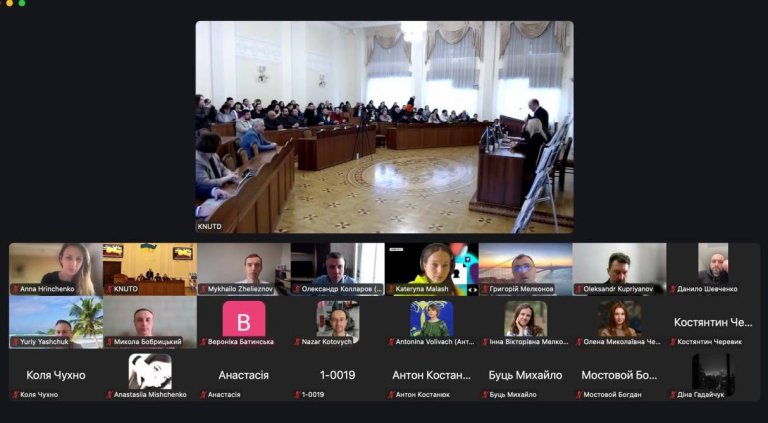768x423 pixels.
Task: Select Вероніка Батинська's pink B avatar tile
Action: click(243, 320)
